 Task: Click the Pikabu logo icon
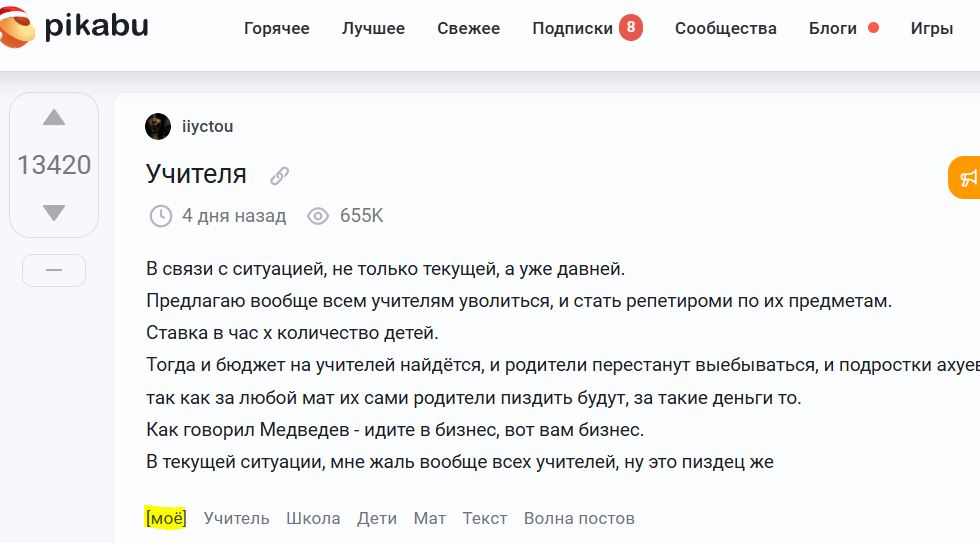[x=18, y=27]
